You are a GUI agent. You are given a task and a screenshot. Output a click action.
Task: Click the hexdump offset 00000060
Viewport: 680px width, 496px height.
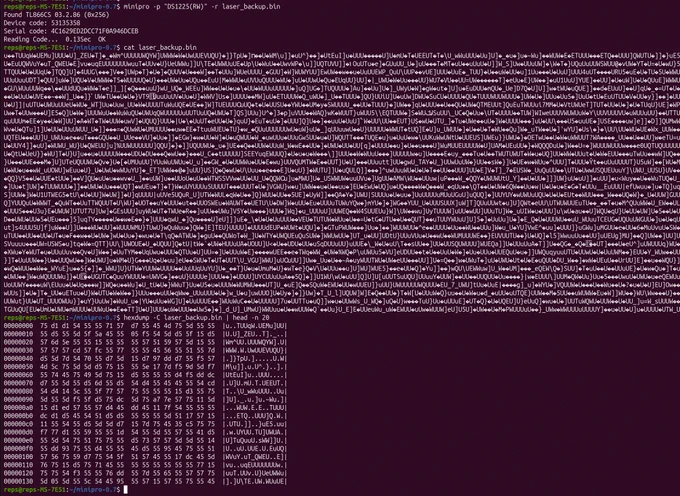[18, 375]
